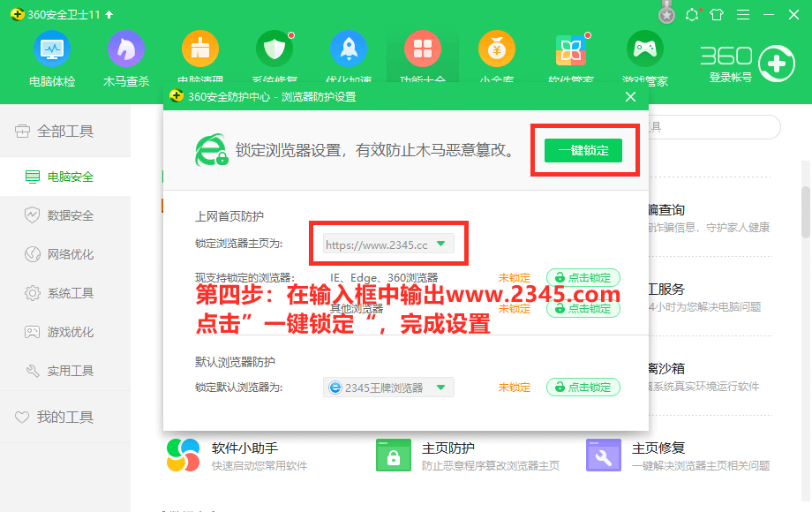Image resolution: width=812 pixels, height=512 pixels.
Task: Open the 电脑清理 cleanup icon
Action: (x=200, y=49)
